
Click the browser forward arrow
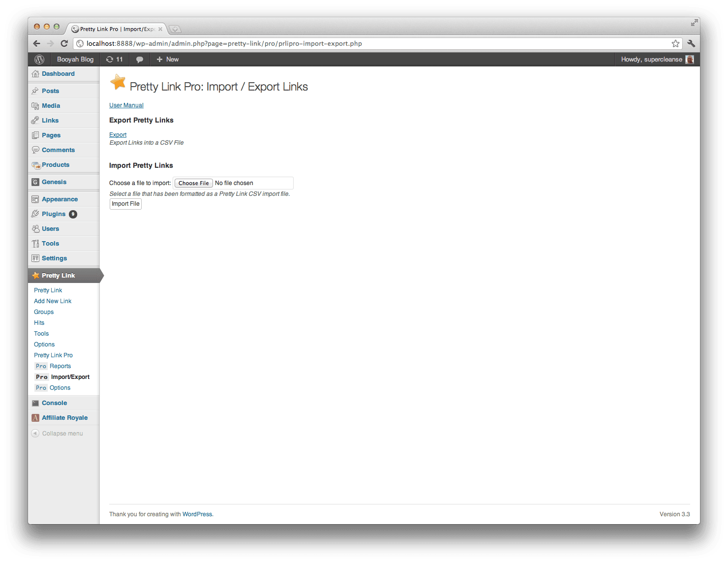[50, 43]
